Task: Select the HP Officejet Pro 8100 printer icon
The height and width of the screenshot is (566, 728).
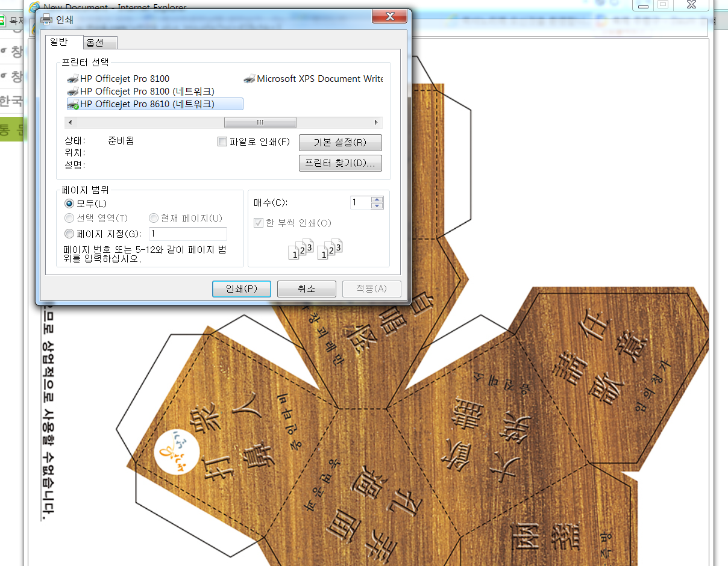Action: (72, 79)
